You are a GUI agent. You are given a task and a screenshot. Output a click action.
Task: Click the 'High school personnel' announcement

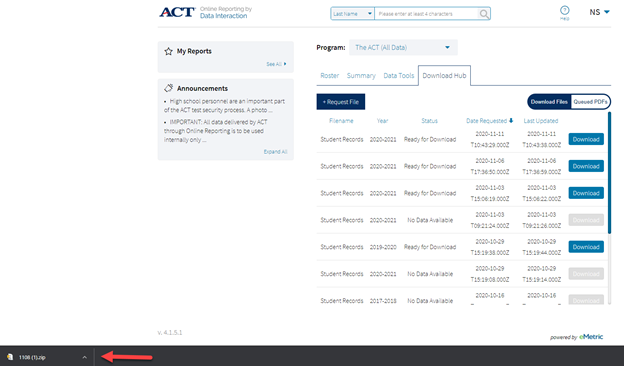[x=224, y=105]
